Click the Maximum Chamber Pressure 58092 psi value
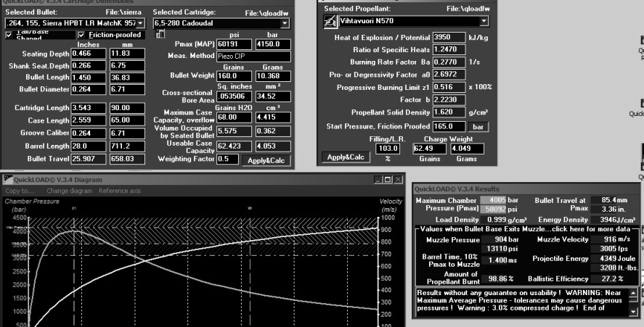 [493, 209]
